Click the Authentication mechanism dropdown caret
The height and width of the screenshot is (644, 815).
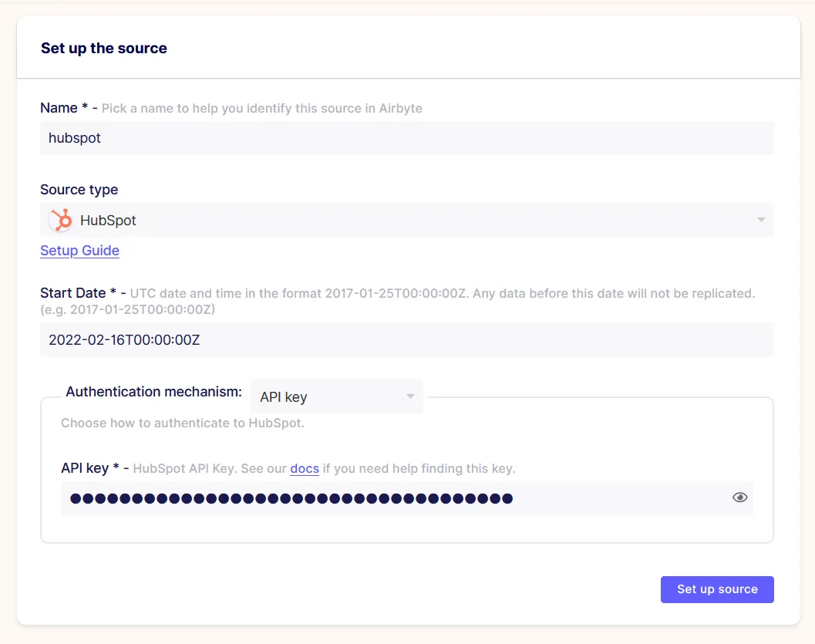(410, 396)
